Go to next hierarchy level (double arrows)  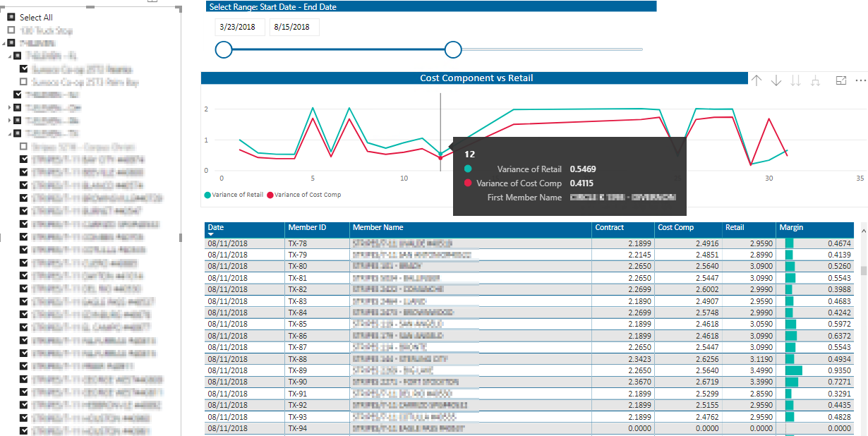click(796, 80)
